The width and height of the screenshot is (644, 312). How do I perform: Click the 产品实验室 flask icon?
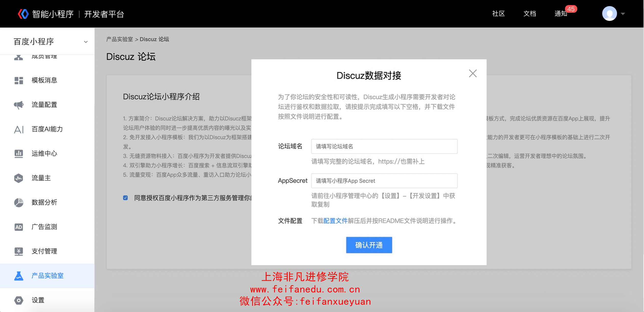19,276
